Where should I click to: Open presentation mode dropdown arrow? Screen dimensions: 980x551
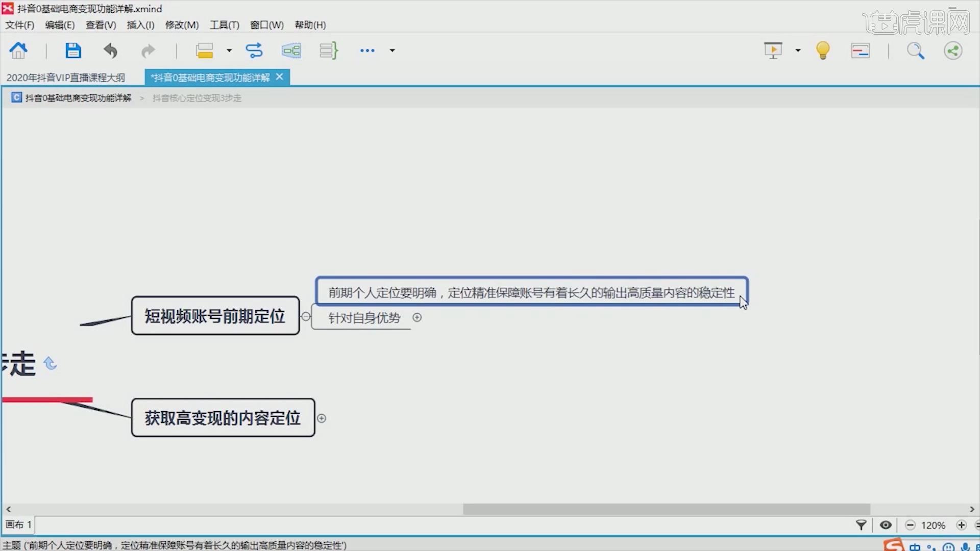(798, 51)
